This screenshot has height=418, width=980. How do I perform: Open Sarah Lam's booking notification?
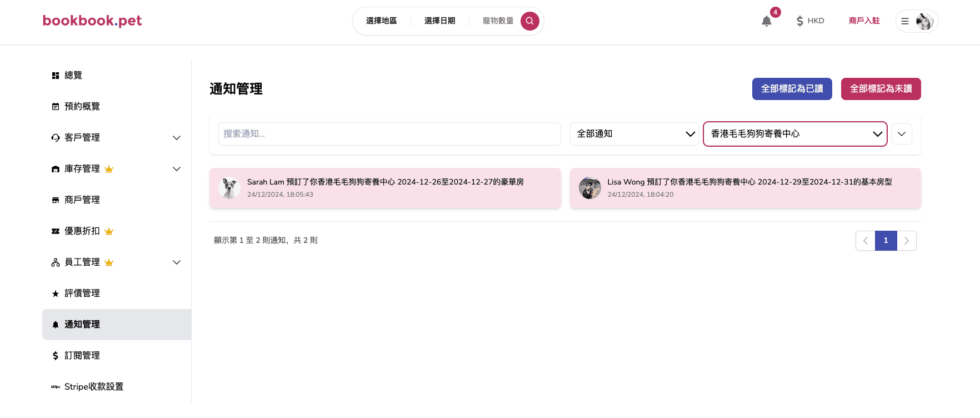tap(385, 188)
